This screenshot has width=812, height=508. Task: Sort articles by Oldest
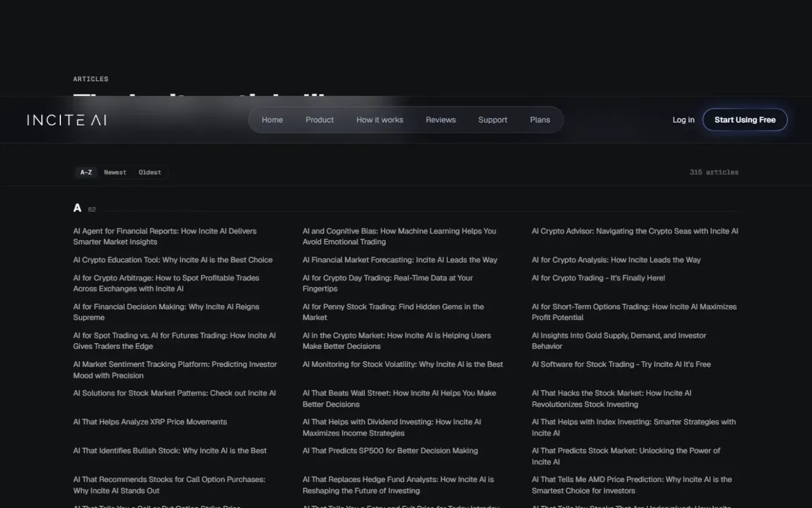(x=150, y=172)
